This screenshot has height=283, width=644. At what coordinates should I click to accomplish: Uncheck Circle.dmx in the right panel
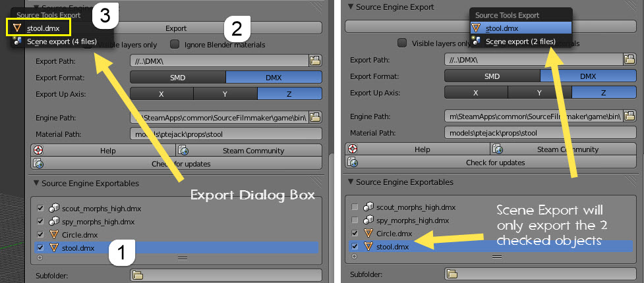(355, 234)
